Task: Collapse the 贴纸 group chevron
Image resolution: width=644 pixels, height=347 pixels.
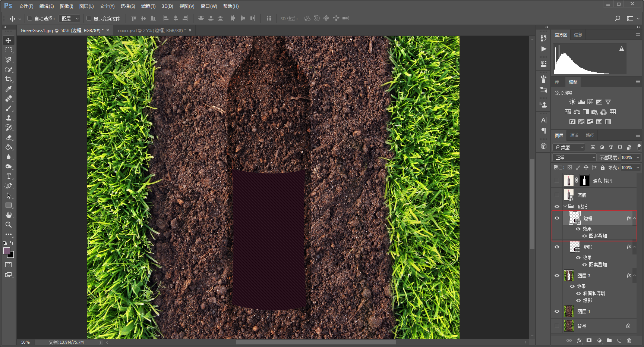Action: (565, 206)
